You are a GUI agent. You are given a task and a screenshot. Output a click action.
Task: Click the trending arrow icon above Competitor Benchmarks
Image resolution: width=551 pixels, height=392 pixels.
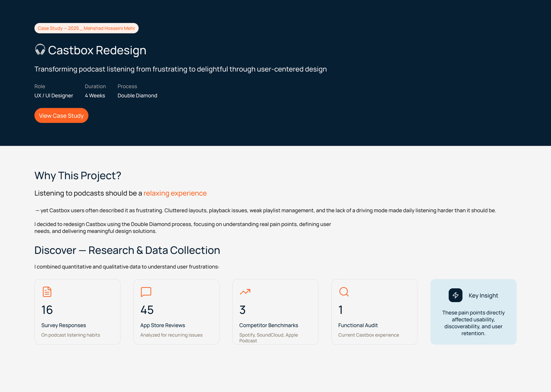(245, 292)
